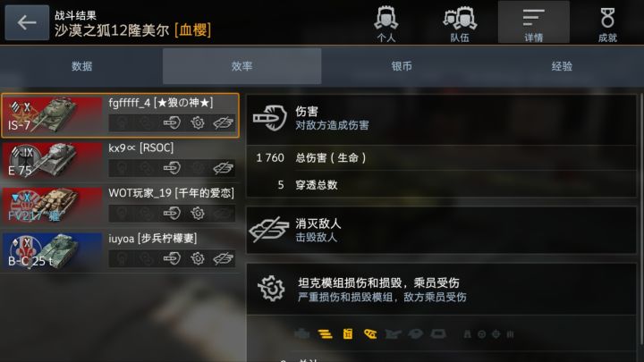Screen dimensions: 644x362
Task: Open the 成就 achievements view
Action: coord(607,23)
